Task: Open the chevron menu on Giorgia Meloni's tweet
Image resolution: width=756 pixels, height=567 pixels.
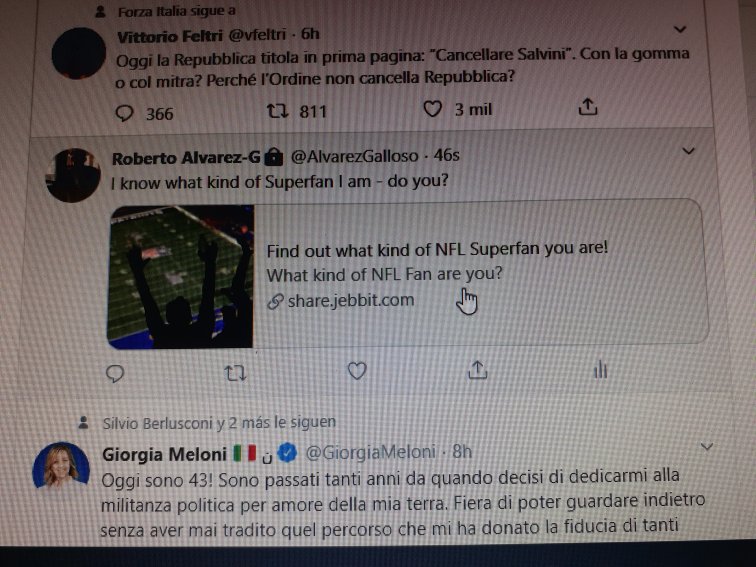Action: 706,446
